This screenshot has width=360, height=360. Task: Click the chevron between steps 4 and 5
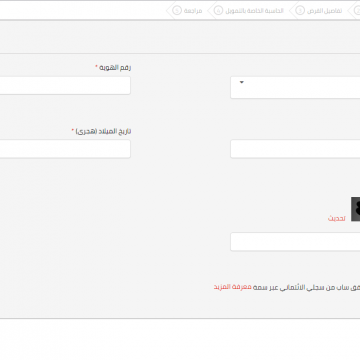209,11
